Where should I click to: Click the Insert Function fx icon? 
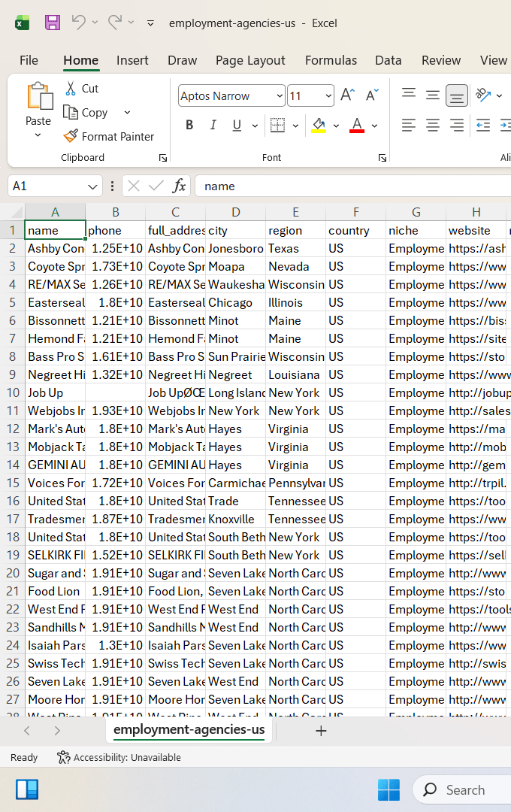pyautogui.click(x=179, y=186)
